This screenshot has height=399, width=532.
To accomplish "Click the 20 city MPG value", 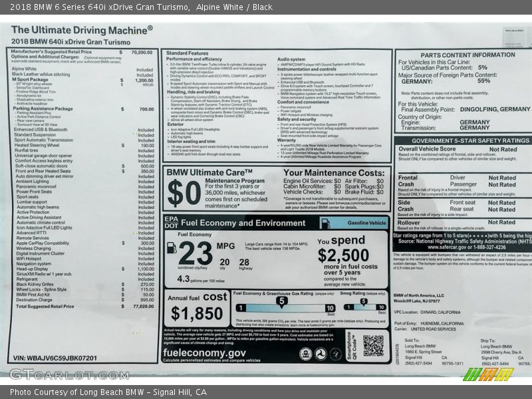I will pos(224,262).
